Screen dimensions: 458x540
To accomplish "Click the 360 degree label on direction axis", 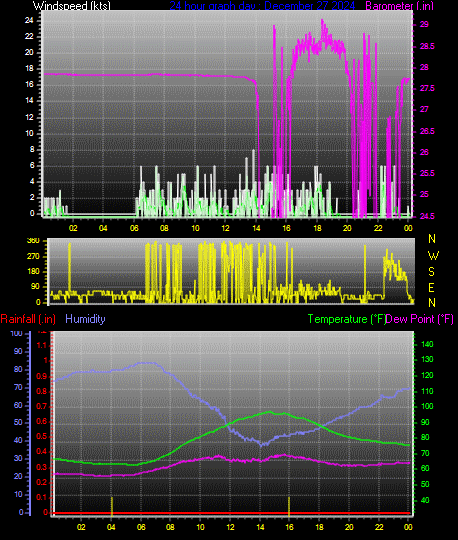I will [x=33, y=241].
